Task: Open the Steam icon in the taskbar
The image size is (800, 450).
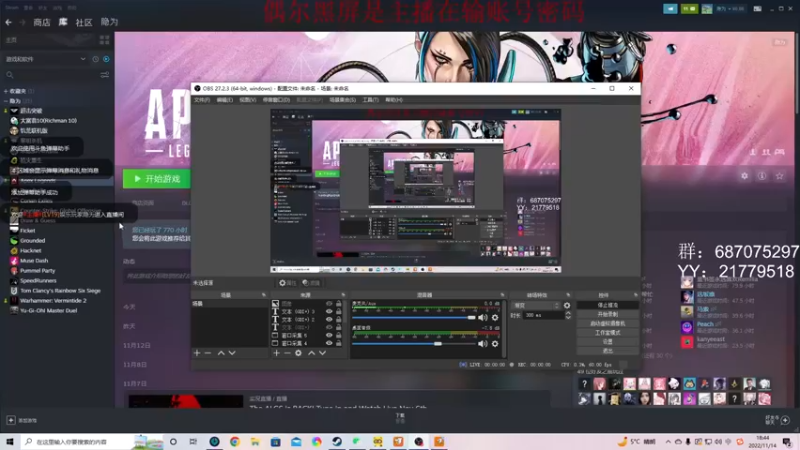Action: click(x=337, y=442)
